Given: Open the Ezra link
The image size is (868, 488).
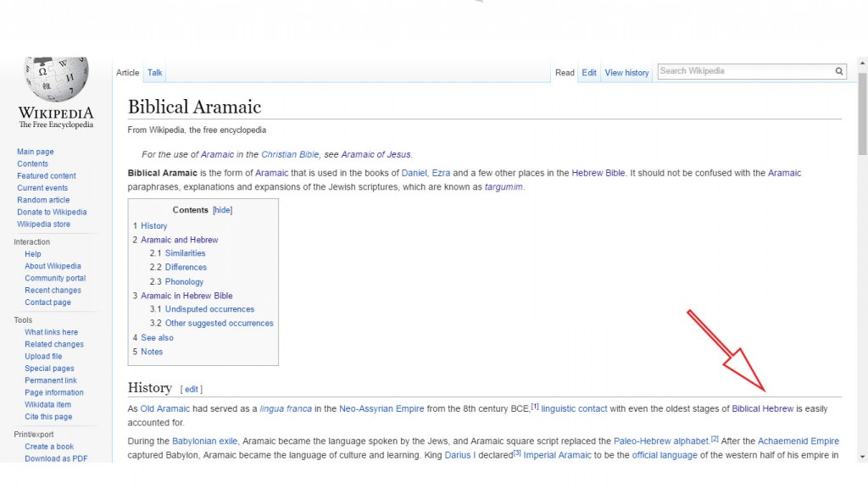Looking at the screenshot, I should [441, 173].
